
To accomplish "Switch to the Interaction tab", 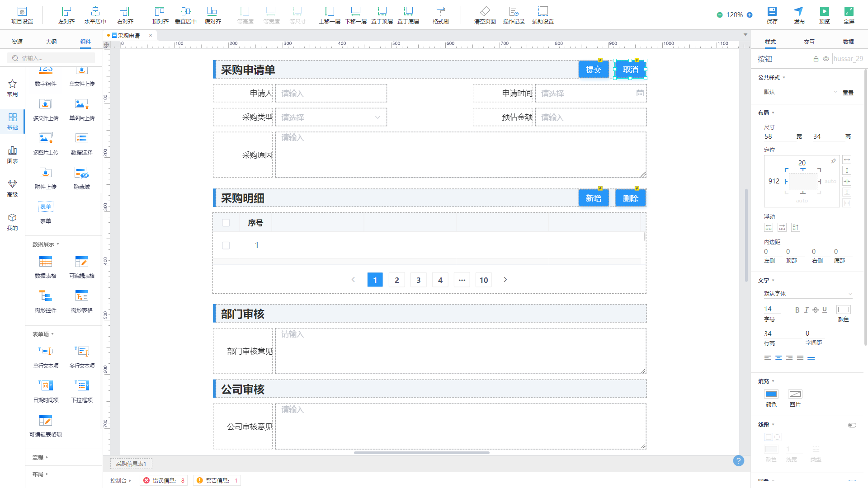I will 809,42.
